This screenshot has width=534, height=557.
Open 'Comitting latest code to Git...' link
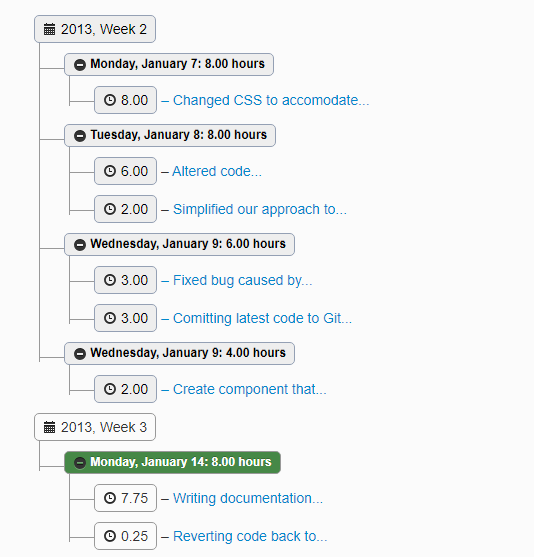262,318
